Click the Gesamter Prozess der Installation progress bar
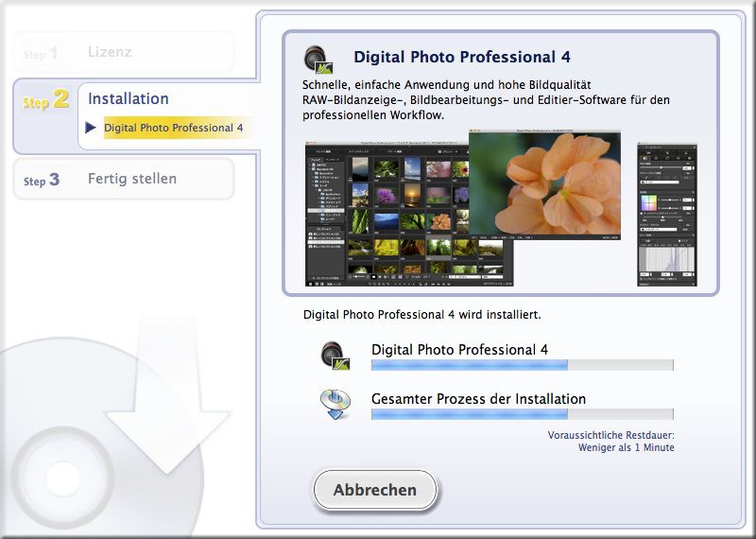This screenshot has width=756, height=539. pos(523,414)
